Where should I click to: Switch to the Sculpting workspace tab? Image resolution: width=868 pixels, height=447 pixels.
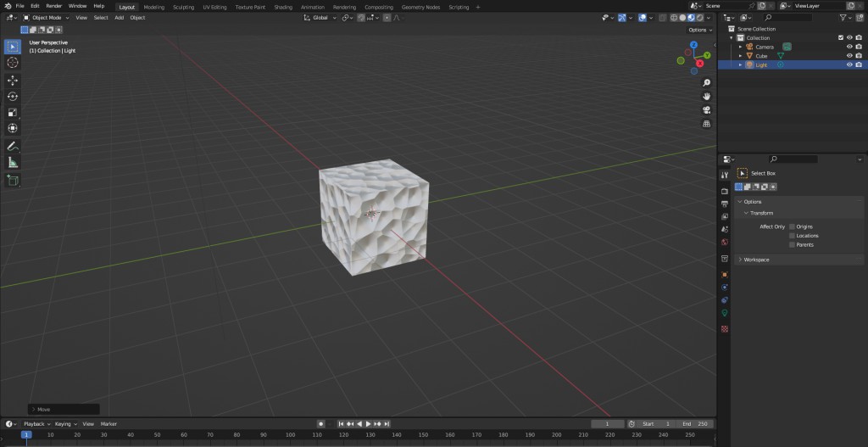(183, 7)
